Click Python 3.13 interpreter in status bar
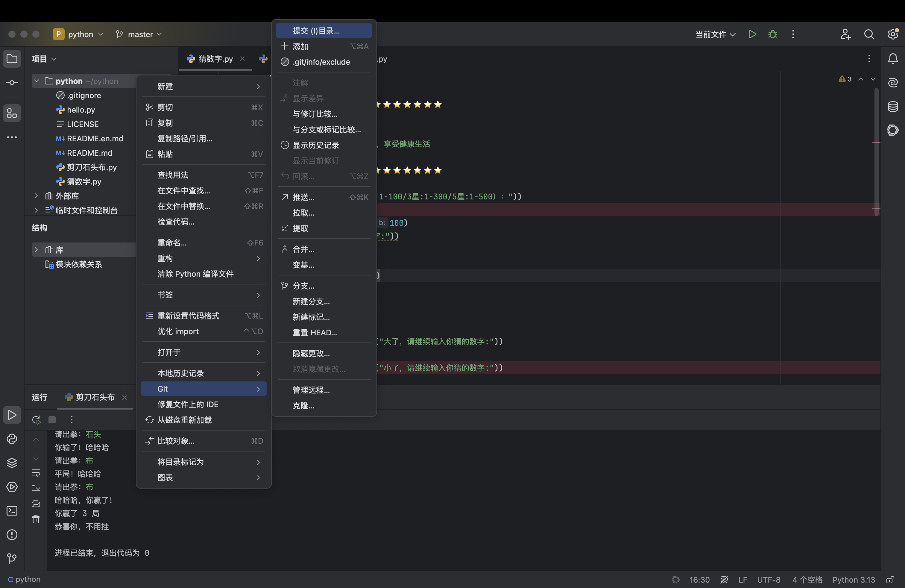 point(853,580)
